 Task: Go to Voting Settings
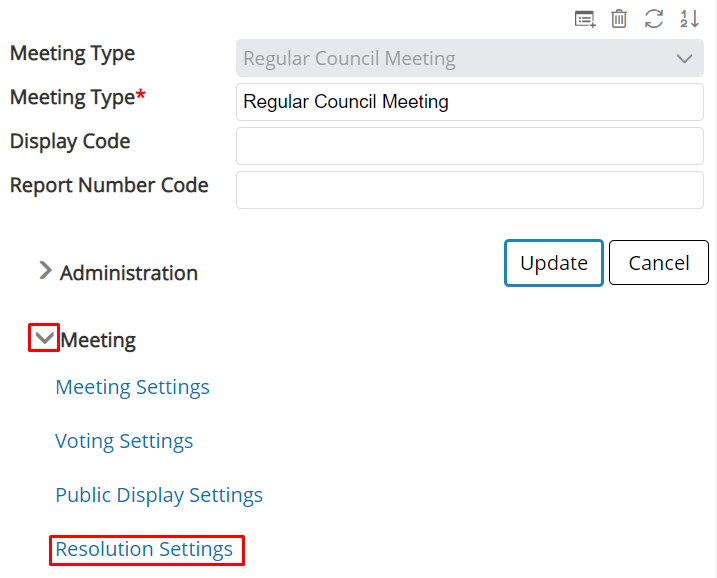124,441
